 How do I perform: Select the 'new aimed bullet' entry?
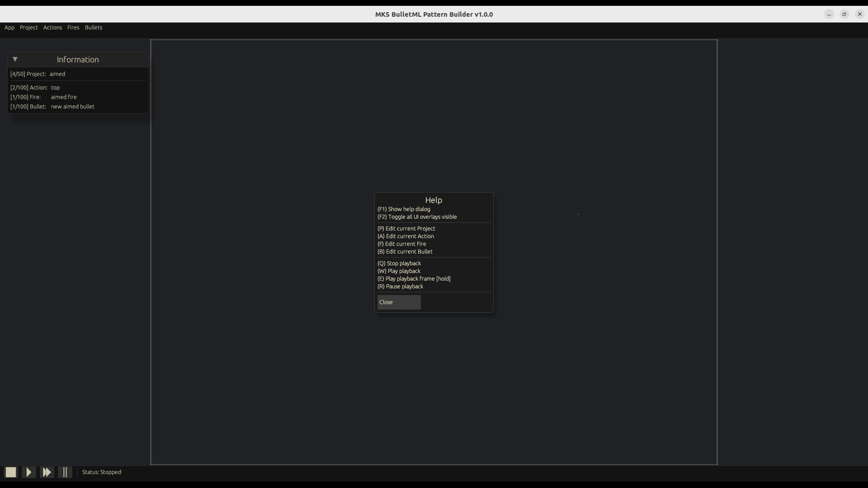pos(72,107)
